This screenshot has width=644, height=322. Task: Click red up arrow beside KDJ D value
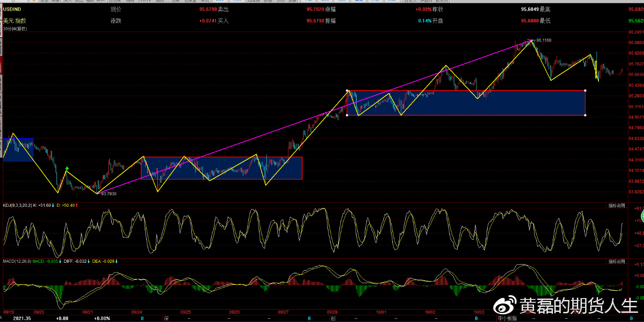point(77,205)
